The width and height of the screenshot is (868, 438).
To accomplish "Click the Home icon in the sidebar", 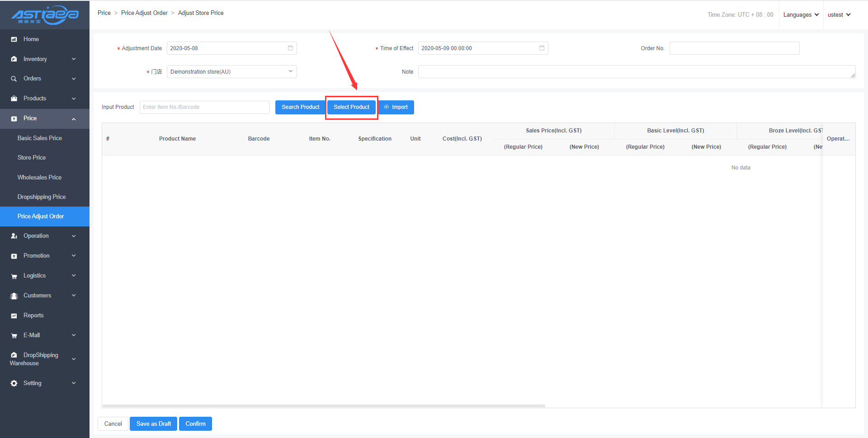I will point(14,39).
